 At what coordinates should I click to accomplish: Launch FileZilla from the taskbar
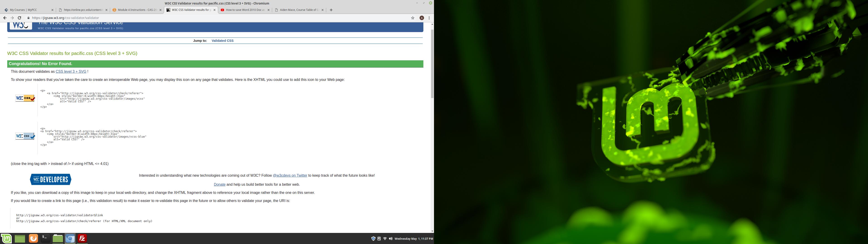coord(82,239)
